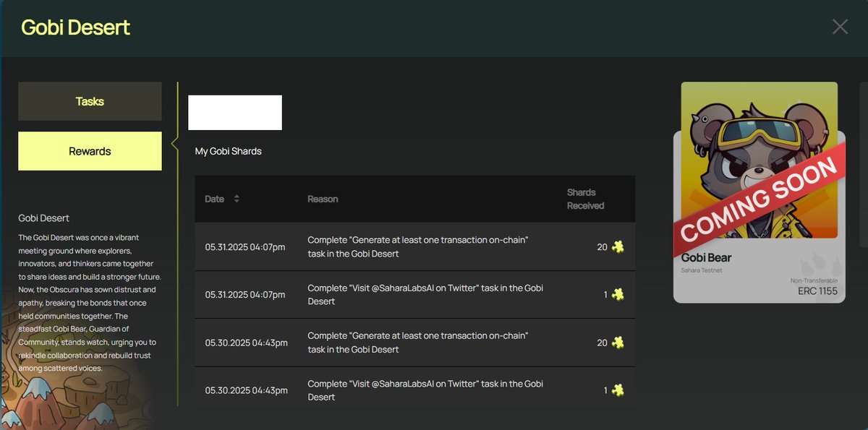The width and height of the screenshot is (868, 430).
Task: Click the Sahara Testnet label
Action: 702,270
